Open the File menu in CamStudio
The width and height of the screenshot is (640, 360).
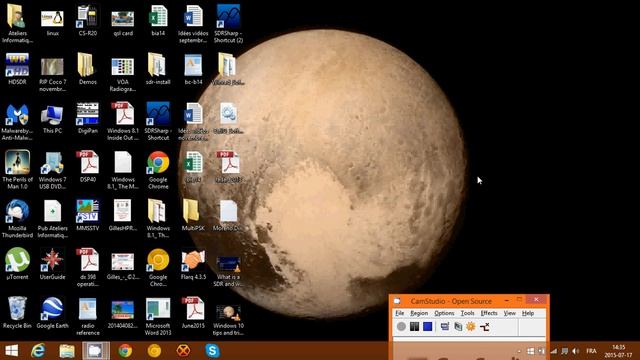point(400,313)
